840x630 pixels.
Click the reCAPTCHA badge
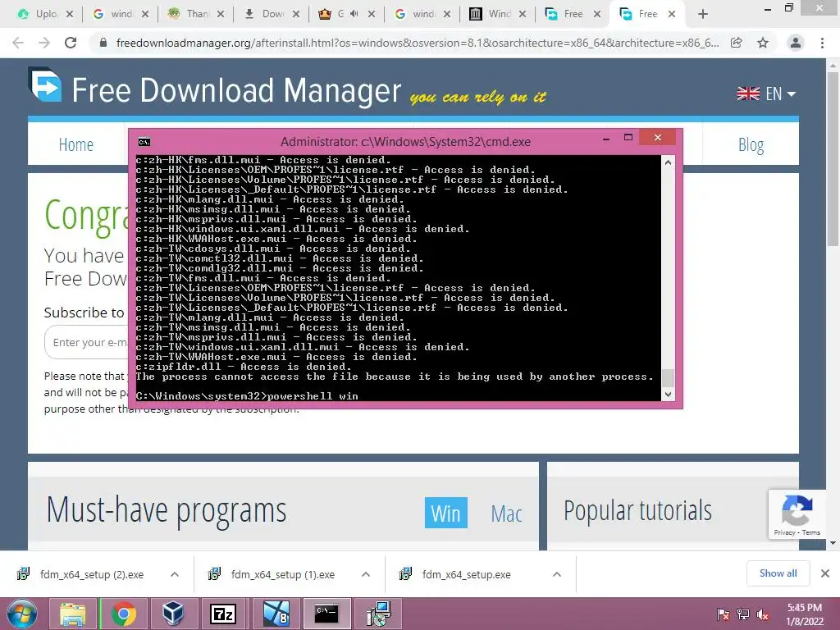click(x=797, y=515)
